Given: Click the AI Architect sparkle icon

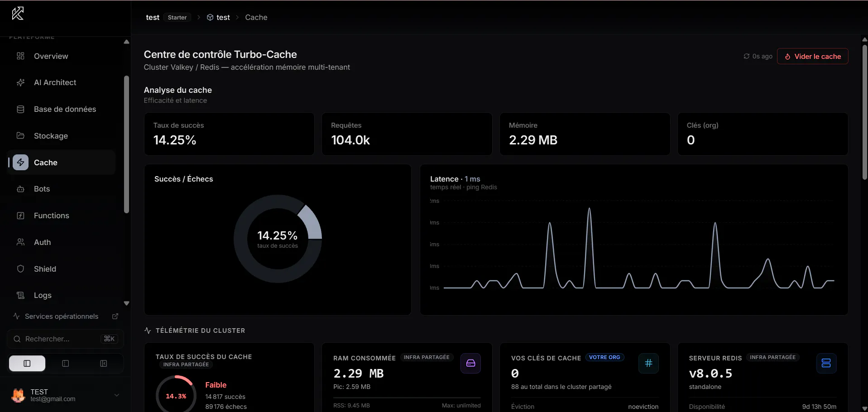Looking at the screenshot, I should coord(20,82).
